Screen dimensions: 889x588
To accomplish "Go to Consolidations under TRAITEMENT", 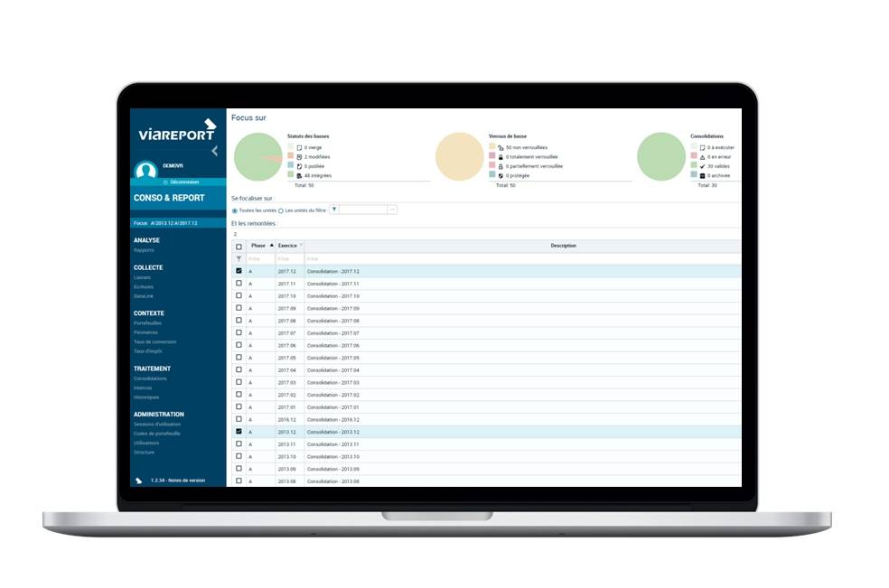I will (150, 378).
